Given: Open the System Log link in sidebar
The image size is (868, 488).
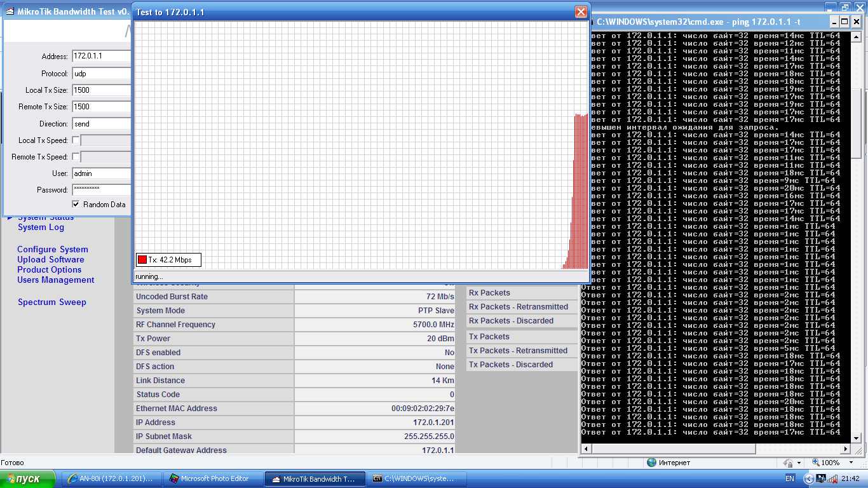Looking at the screenshot, I should coord(41,227).
